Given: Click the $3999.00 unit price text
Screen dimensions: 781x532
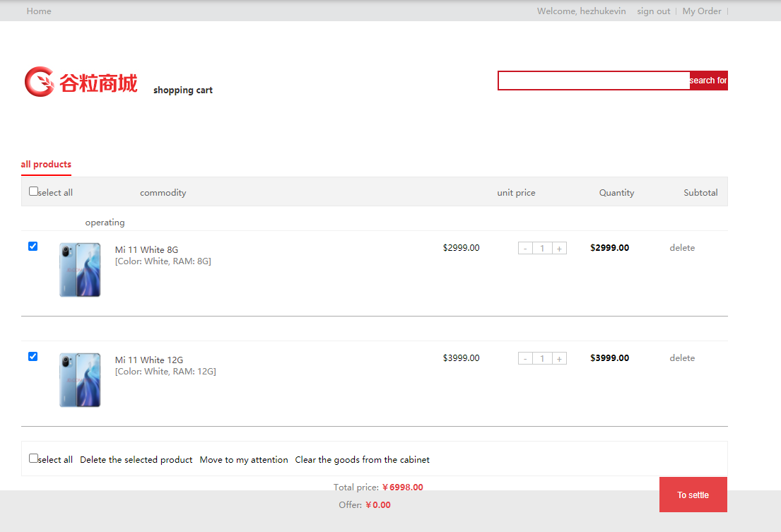Looking at the screenshot, I should click(x=462, y=357).
